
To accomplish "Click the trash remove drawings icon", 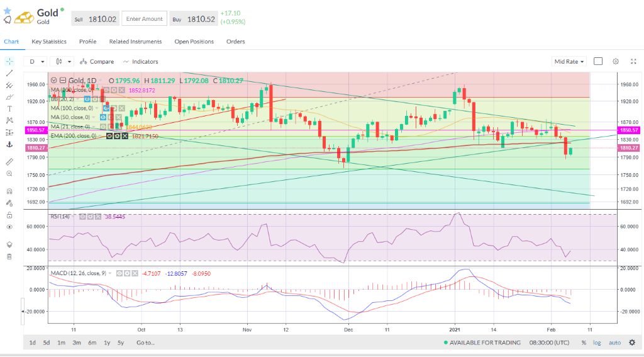I will (x=9, y=257).
